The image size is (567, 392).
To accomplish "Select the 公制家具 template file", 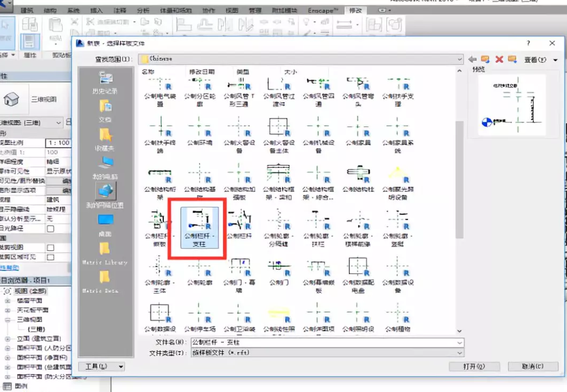I will pyautogui.click(x=358, y=131).
